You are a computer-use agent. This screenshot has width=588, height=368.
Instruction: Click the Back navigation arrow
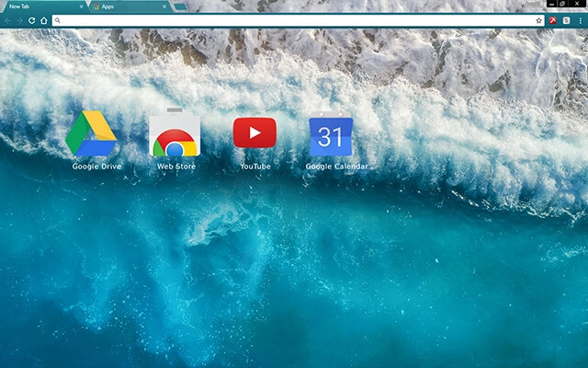(7, 20)
